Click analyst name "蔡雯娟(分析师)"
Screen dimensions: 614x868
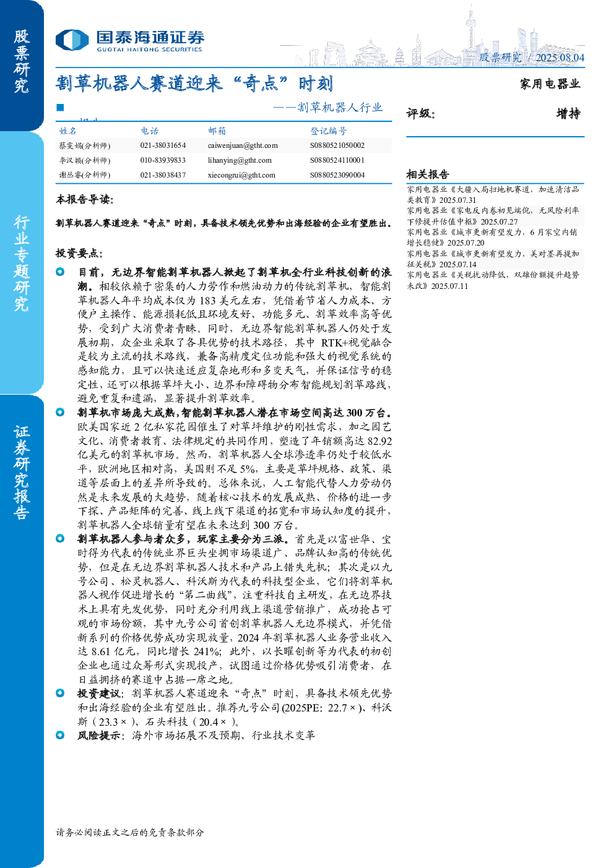pos(84,145)
